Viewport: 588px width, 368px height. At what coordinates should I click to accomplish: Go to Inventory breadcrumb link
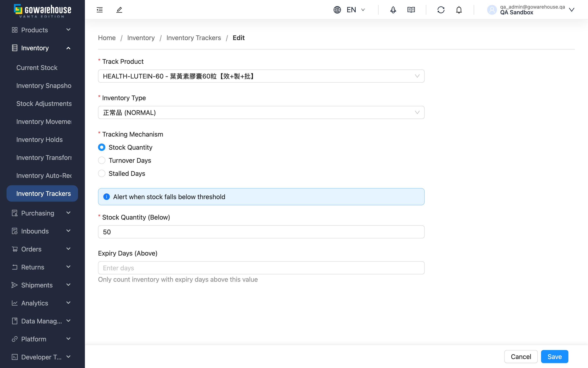click(x=141, y=38)
